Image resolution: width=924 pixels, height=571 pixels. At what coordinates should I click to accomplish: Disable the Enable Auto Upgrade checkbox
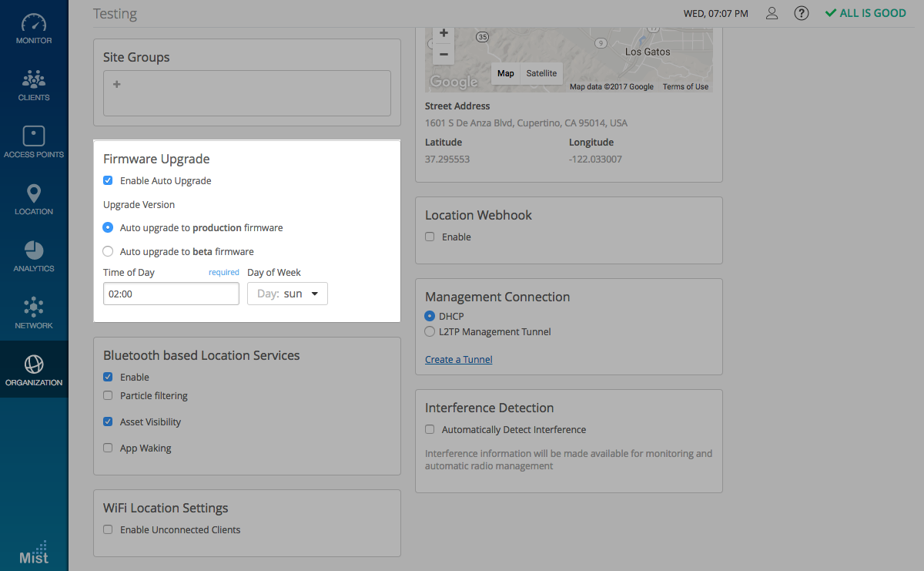pos(108,181)
